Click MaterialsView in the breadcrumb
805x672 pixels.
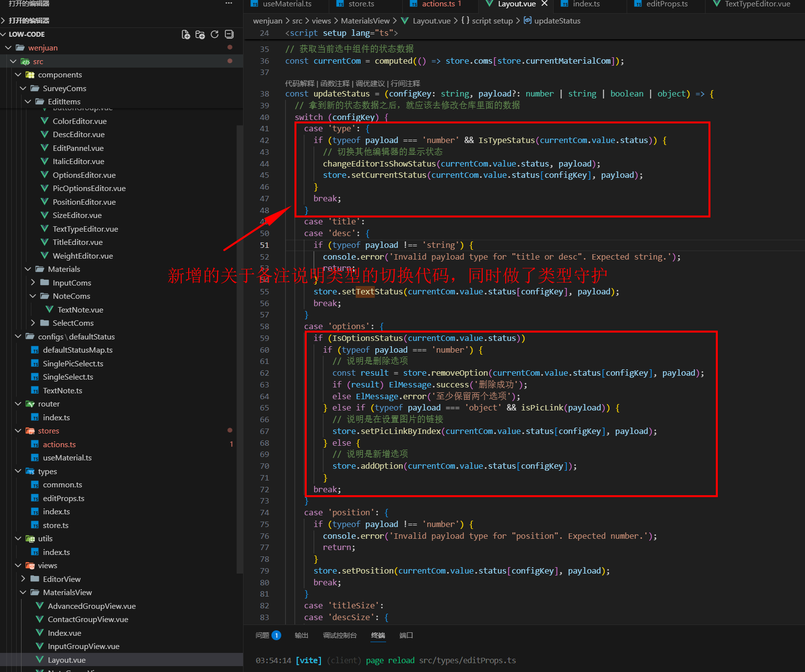(x=366, y=21)
